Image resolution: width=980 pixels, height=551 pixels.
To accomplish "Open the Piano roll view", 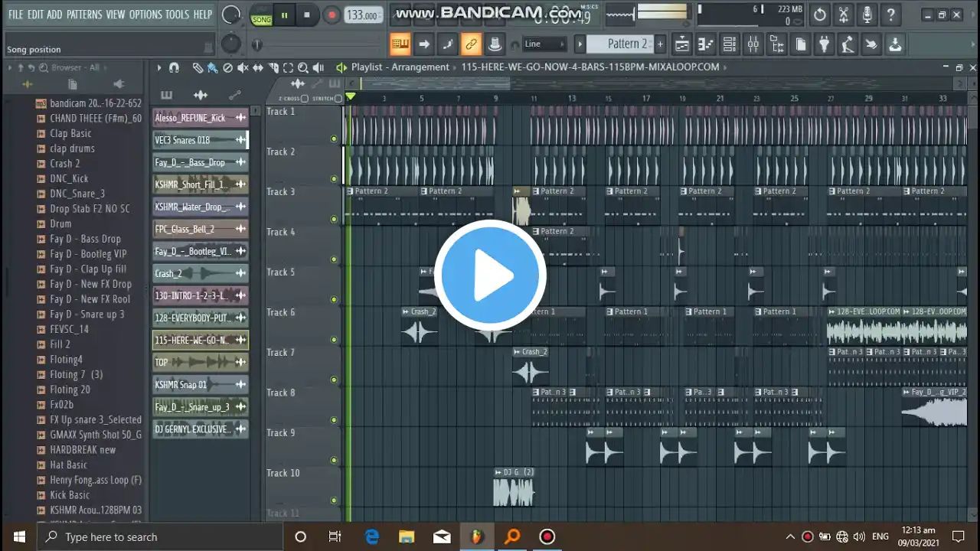I will [x=705, y=44].
